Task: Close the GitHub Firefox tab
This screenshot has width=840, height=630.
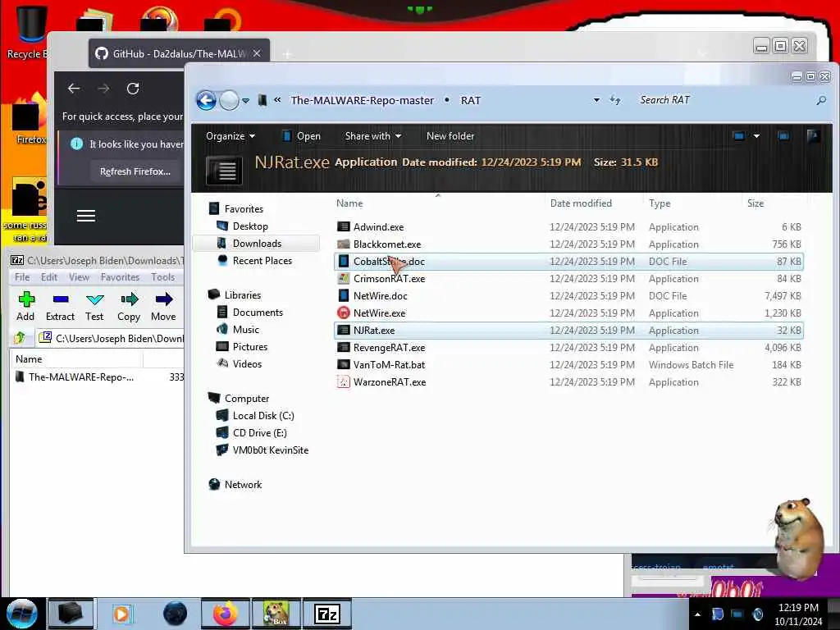Action: [x=257, y=53]
